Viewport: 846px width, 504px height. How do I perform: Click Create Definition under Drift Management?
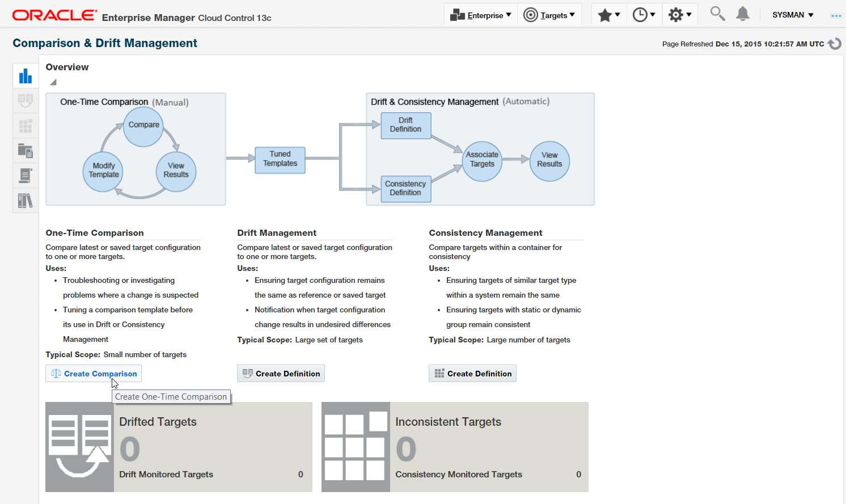281,374
